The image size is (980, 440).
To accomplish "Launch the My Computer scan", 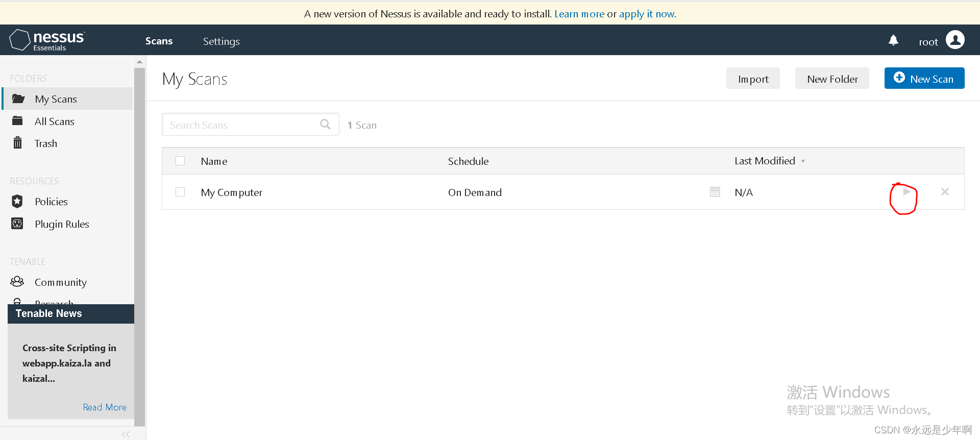I will click(x=906, y=192).
